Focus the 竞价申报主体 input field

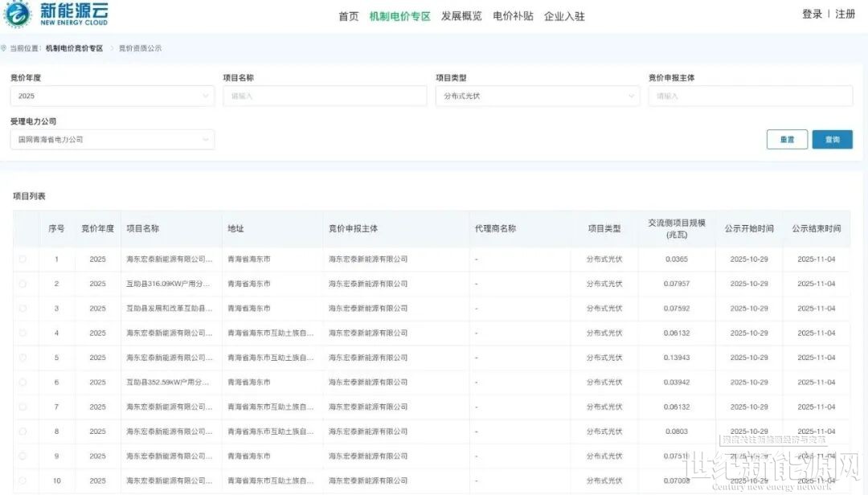pos(750,96)
